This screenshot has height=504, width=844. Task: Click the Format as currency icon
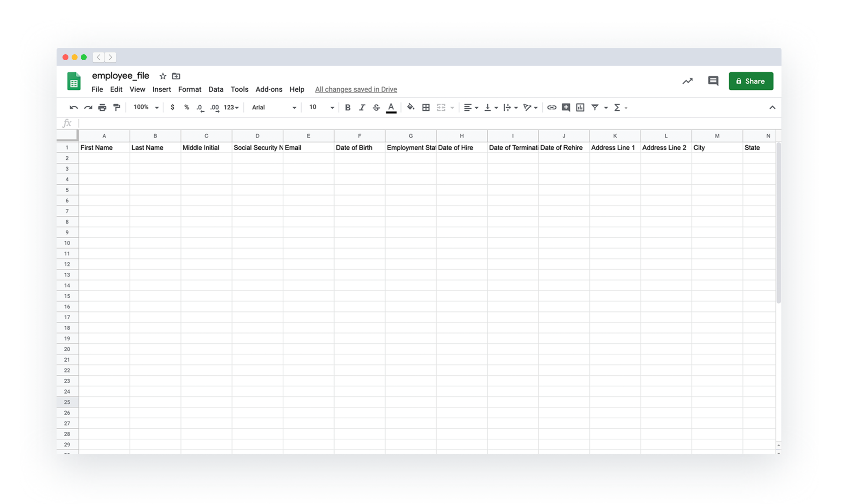pyautogui.click(x=172, y=107)
